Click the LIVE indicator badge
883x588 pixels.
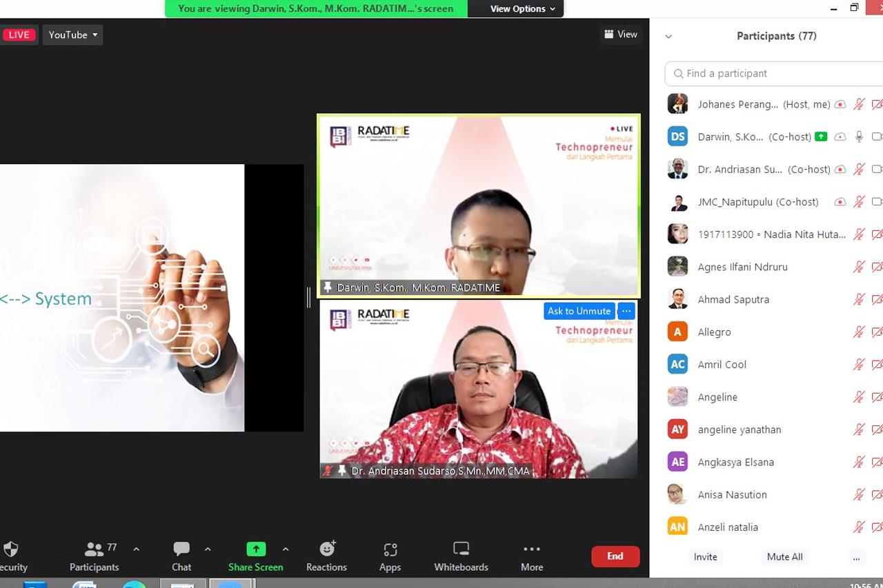tap(19, 34)
